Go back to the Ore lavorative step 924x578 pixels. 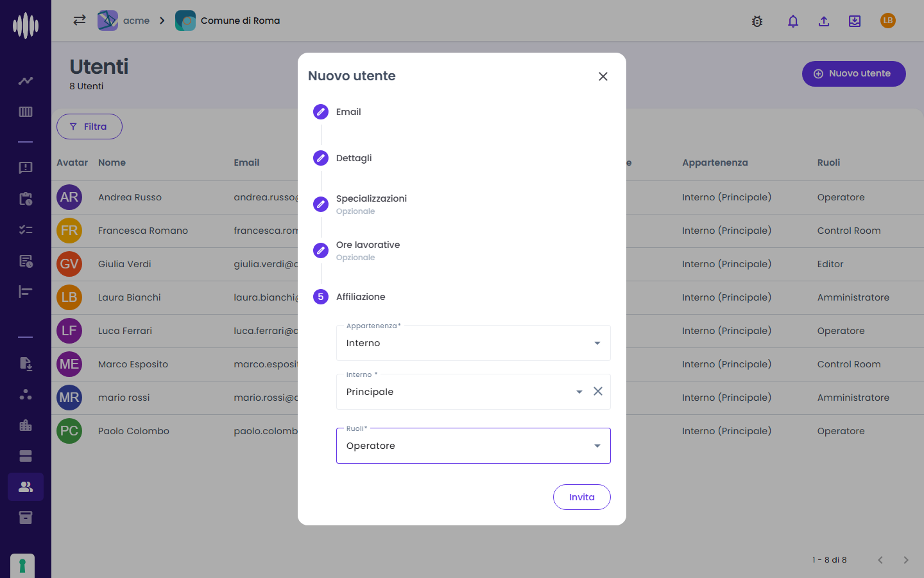point(356,250)
